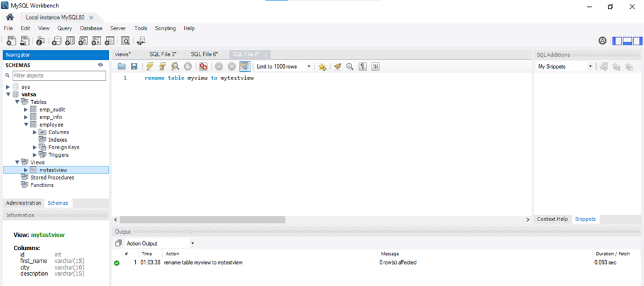
Task: Create a new table icon
Action: (70, 40)
